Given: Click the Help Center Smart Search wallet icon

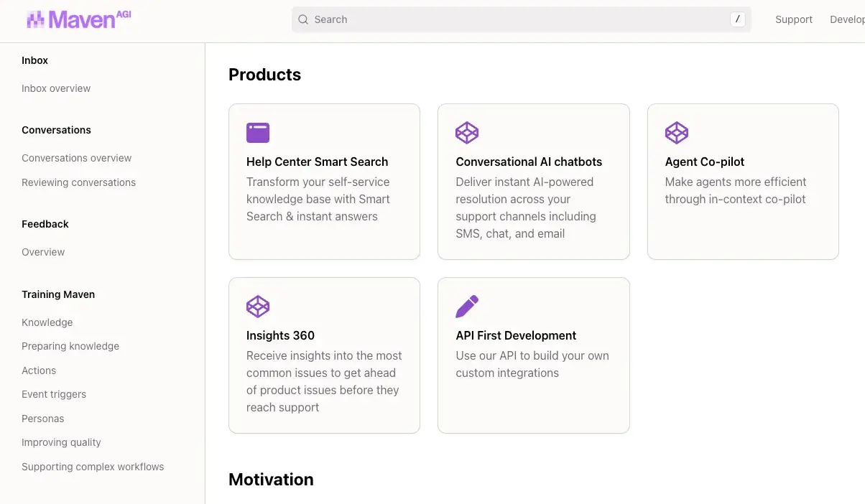Looking at the screenshot, I should pos(258,132).
